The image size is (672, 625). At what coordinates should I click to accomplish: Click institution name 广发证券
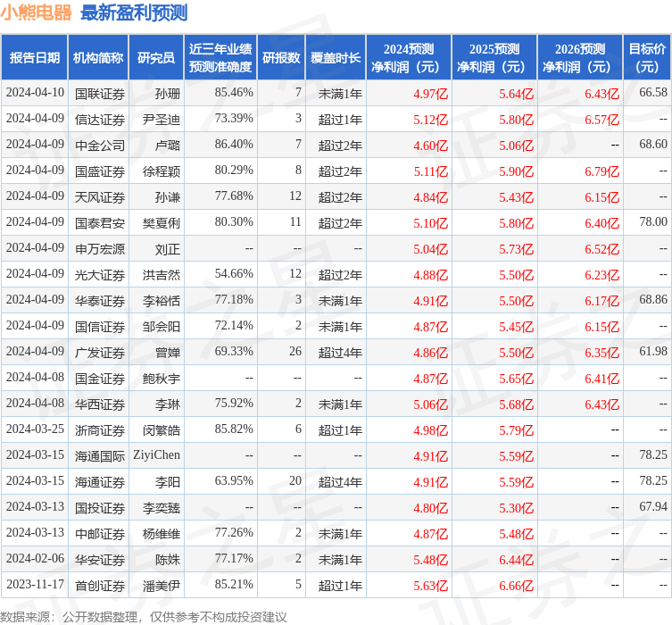click(99, 353)
